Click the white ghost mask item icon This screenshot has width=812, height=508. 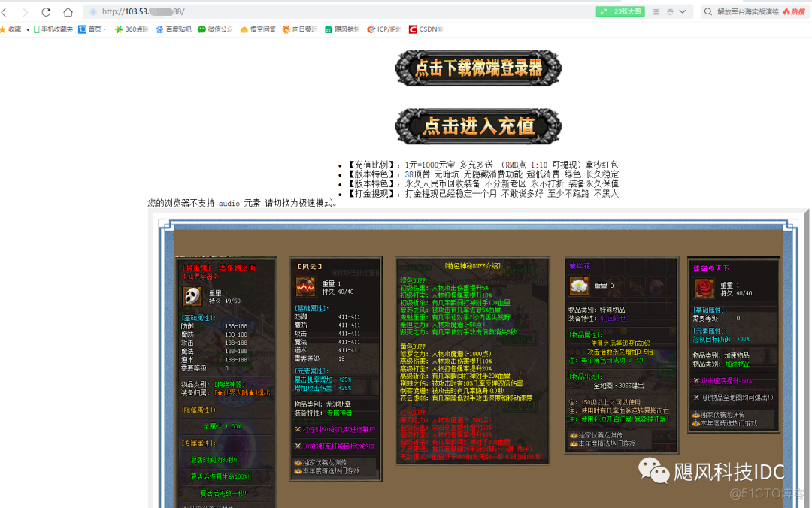pyautogui.click(x=192, y=295)
